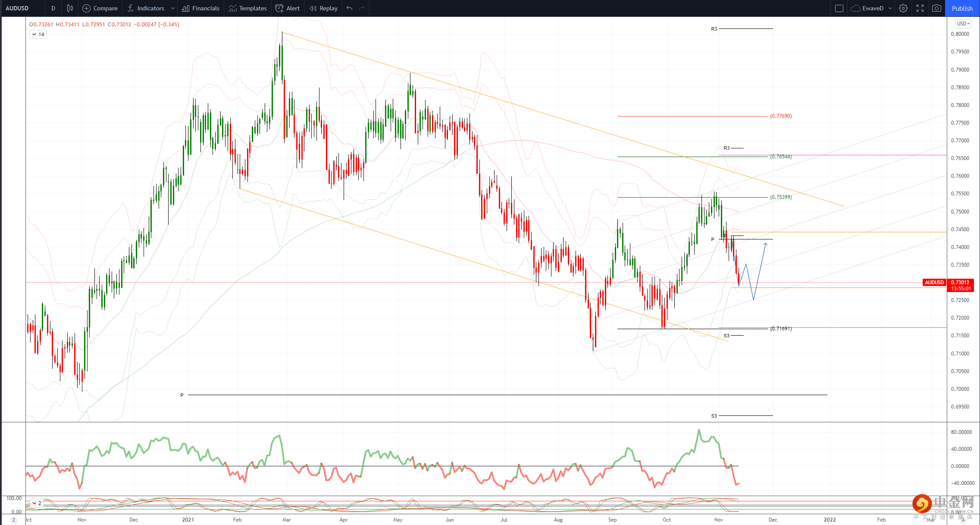Viewport: 980px width, 525px height.
Task: Open the Indicators favorites dropdown arrow
Action: [x=172, y=8]
